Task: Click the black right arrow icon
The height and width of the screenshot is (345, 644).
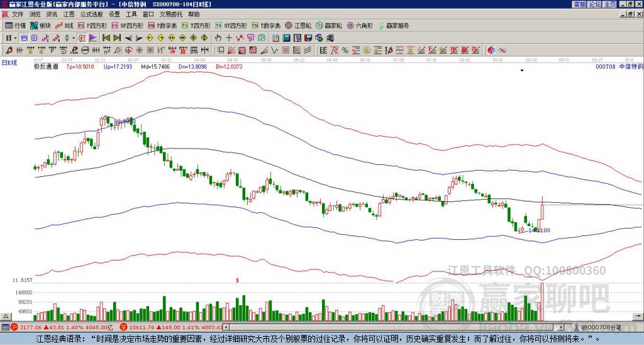Action: point(139,38)
